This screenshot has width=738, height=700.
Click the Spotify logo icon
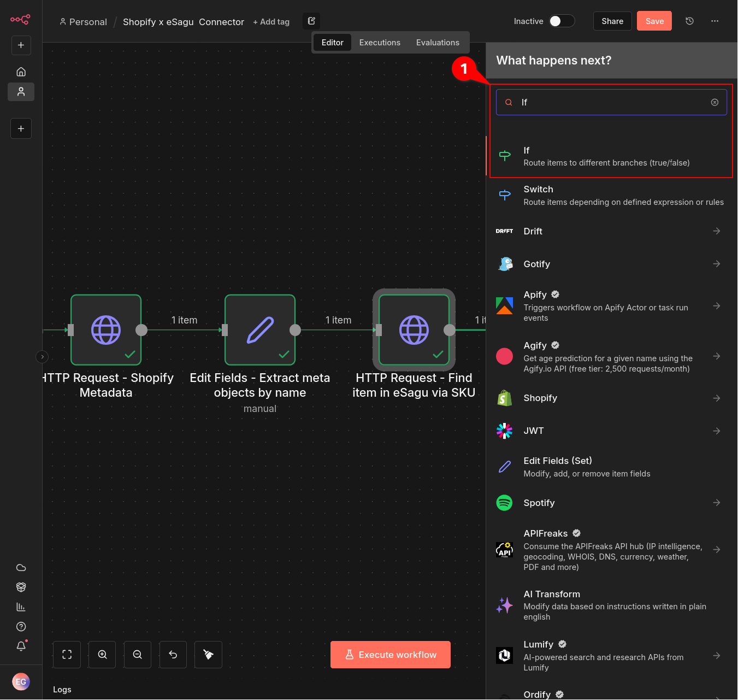pos(504,503)
